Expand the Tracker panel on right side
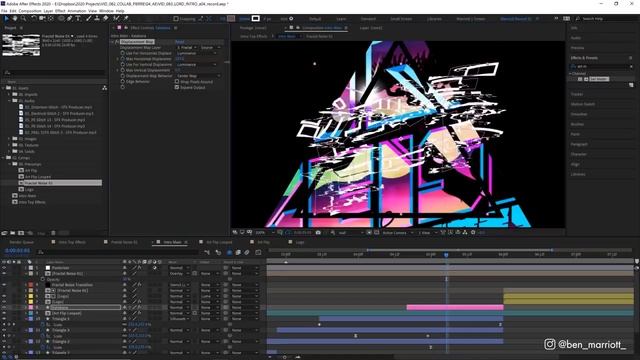The width and height of the screenshot is (640, 360). tap(577, 94)
